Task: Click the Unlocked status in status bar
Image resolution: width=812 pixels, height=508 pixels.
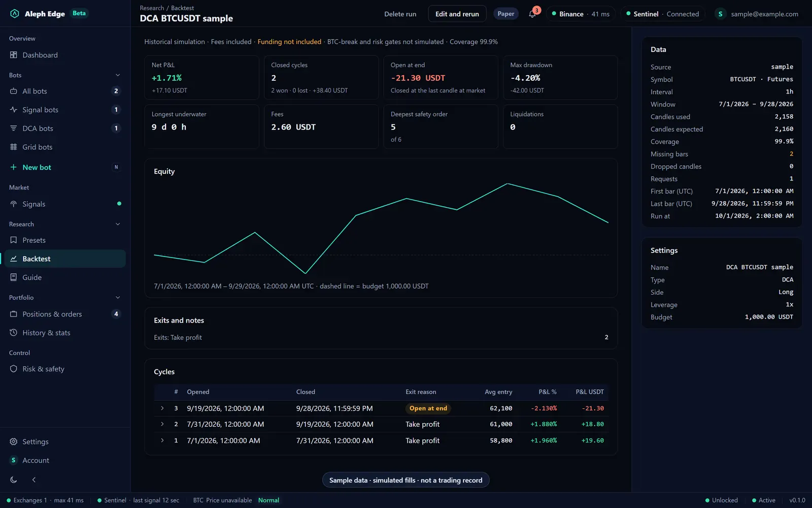Action: (x=721, y=500)
